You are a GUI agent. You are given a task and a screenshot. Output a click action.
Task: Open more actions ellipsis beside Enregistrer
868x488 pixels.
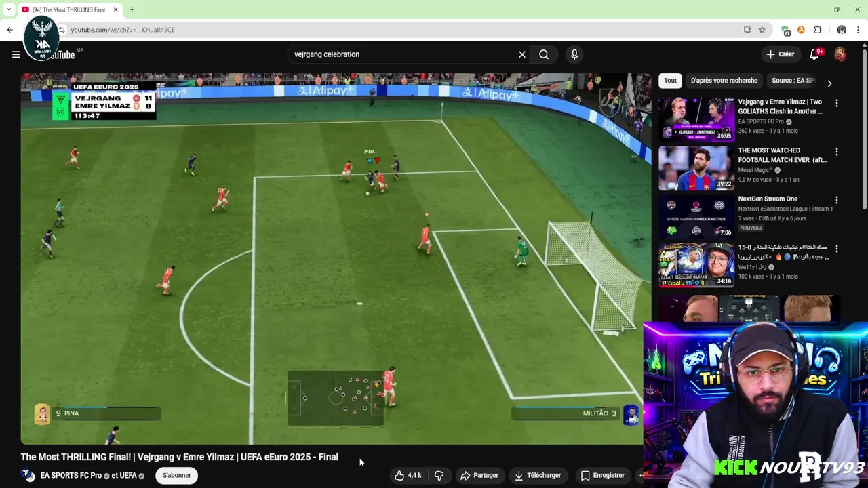click(640, 475)
